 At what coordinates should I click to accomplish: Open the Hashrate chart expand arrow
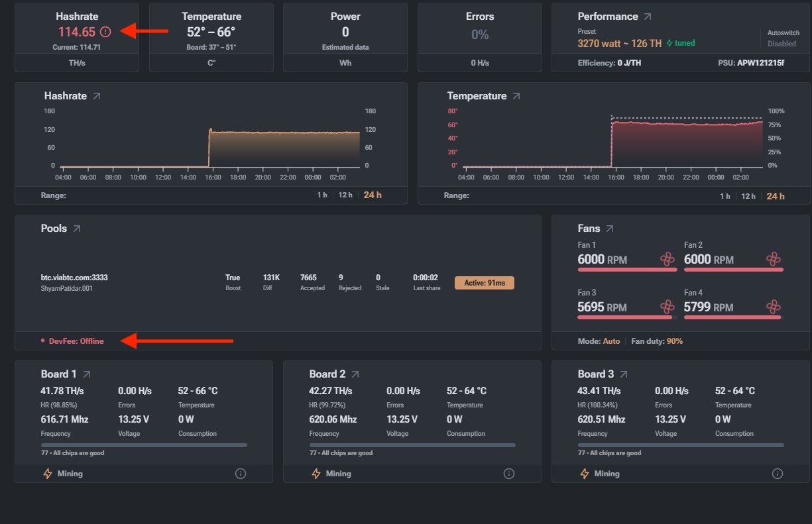click(x=97, y=96)
